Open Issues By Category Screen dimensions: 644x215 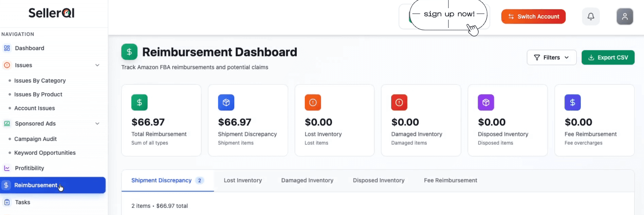tap(40, 80)
